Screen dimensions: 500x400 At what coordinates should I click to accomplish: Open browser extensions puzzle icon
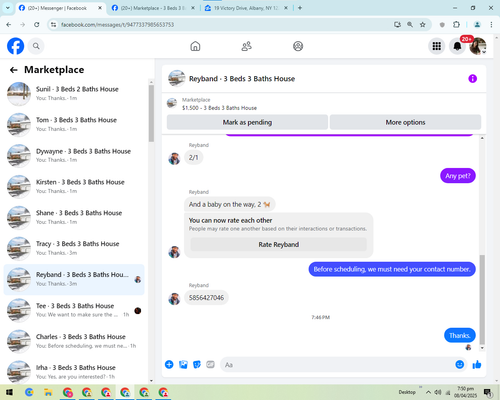point(456,24)
